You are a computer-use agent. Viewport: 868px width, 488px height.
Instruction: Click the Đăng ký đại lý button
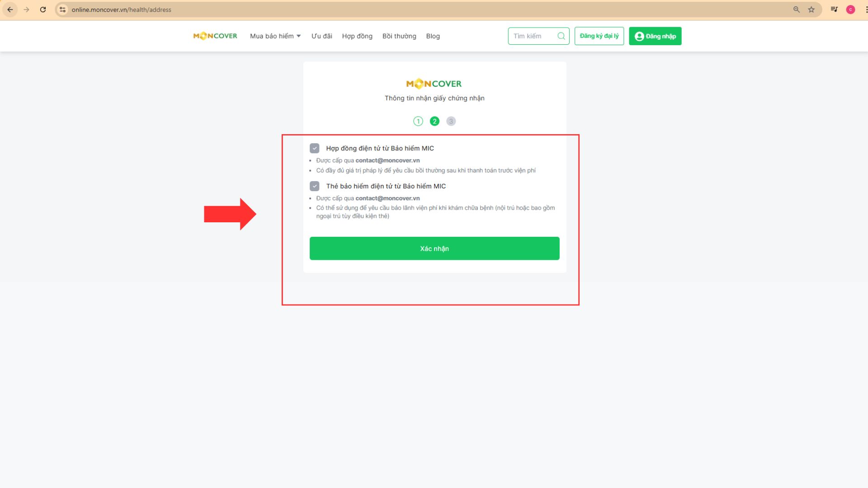pos(599,36)
